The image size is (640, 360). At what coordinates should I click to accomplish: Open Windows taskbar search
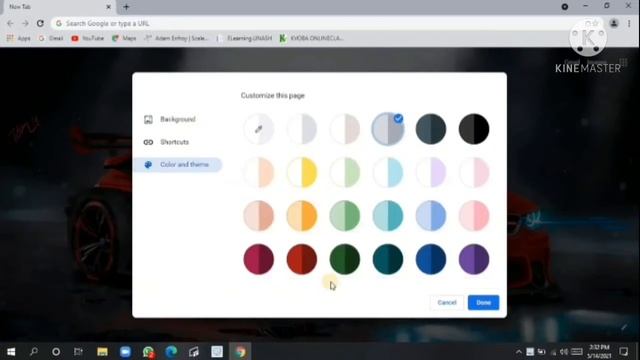click(x=34, y=351)
